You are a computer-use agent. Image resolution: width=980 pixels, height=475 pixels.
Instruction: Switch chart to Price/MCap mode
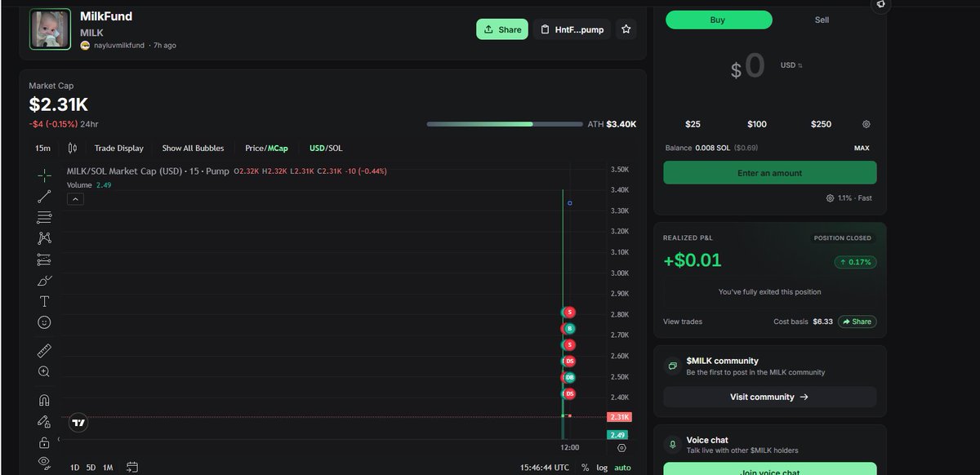tap(266, 148)
